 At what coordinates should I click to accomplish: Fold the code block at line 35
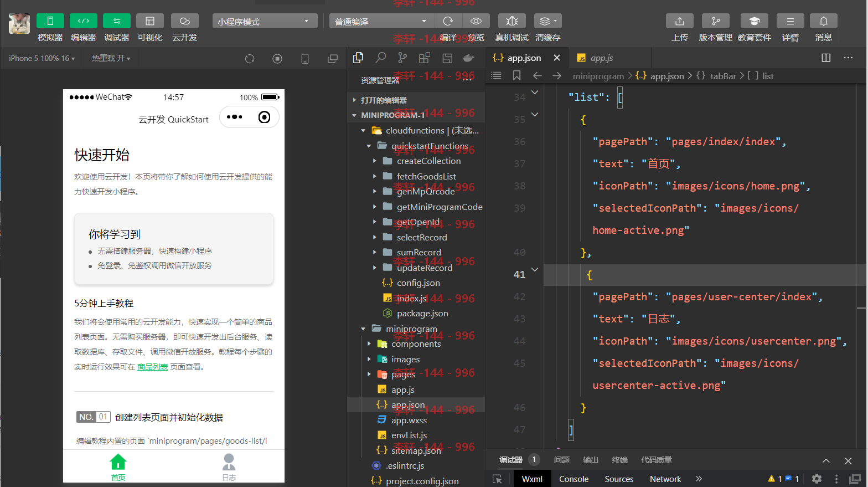pyautogui.click(x=535, y=115)
